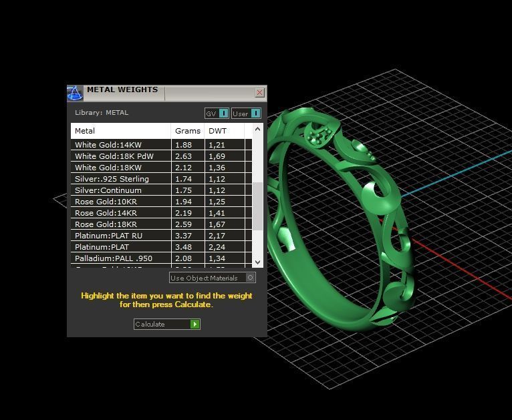Click the Metal Weights scale icon
The height and width of the screenshot is (420, 512).
(x=75, y=93)
